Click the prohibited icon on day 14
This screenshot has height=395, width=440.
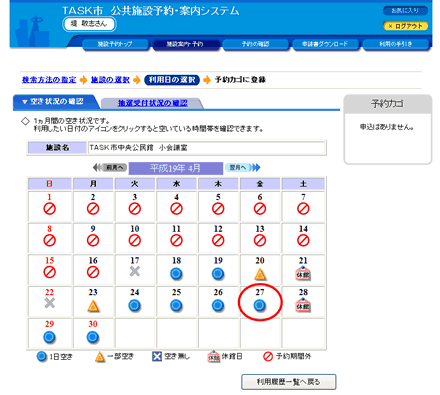303,241
